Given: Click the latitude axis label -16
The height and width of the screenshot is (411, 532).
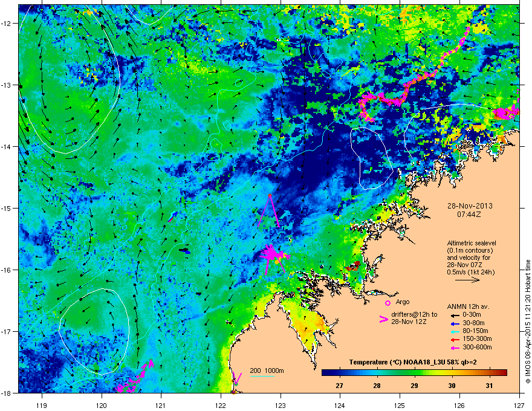Looking at the screenshot, I should pos(7,270).
